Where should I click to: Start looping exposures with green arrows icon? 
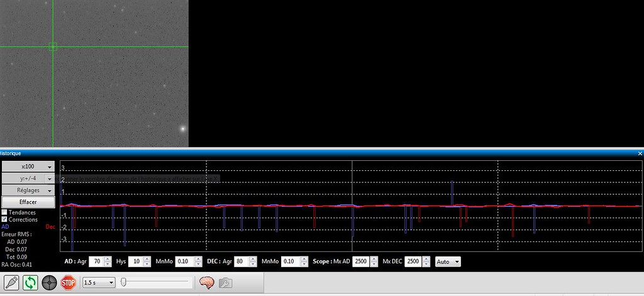click(x=30, y=282)
